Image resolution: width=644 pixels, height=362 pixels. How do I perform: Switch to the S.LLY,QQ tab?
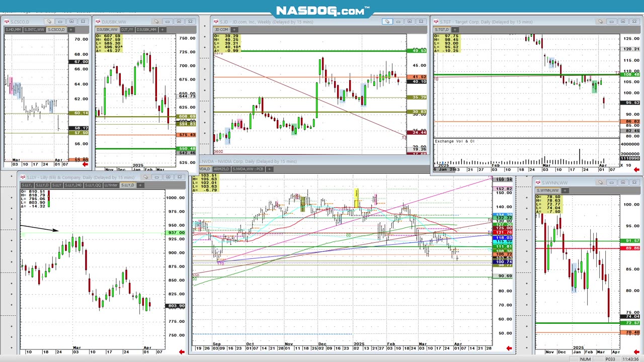(93, 185)
